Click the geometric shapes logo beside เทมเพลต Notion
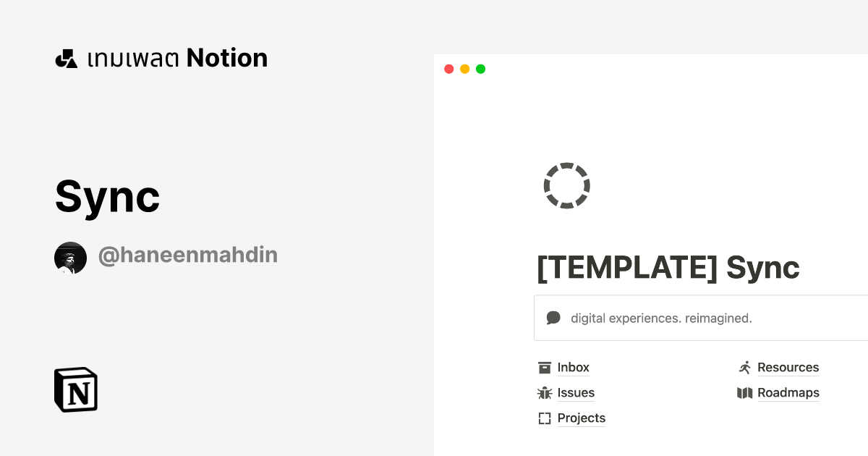Viewport: 868px width, 456px height. [x=66, y=58]
